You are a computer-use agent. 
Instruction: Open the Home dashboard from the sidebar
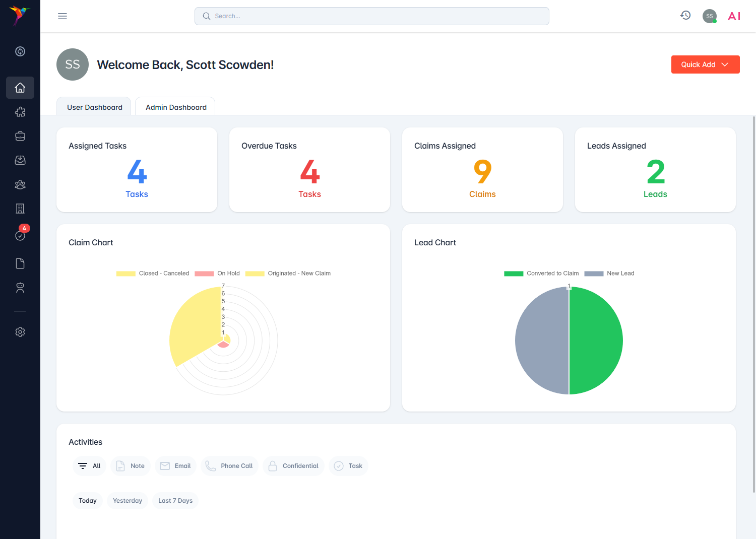(x=20, y=88)
